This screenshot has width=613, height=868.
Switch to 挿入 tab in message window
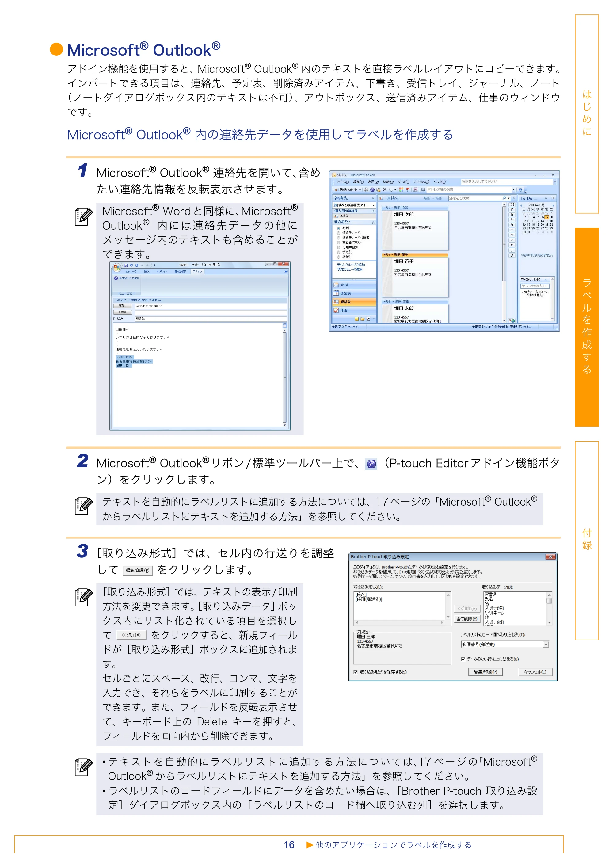coord(147,271)
